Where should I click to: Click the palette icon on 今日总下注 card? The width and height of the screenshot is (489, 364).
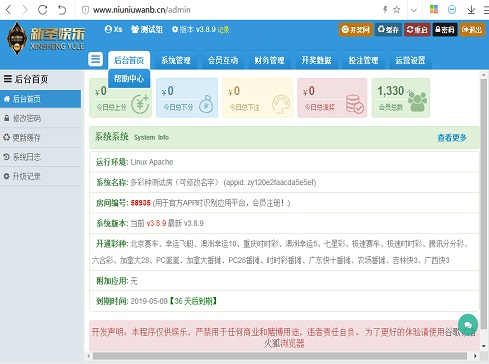coord(281,104)
